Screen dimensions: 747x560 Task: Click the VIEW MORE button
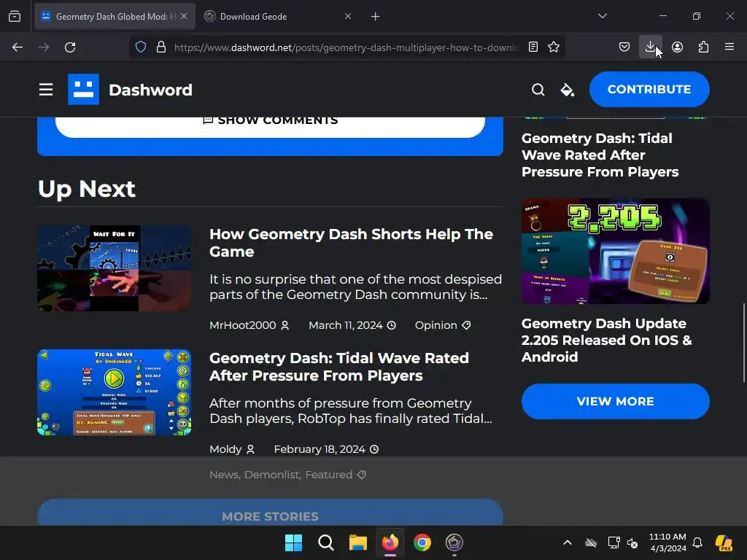click(616, 402)
